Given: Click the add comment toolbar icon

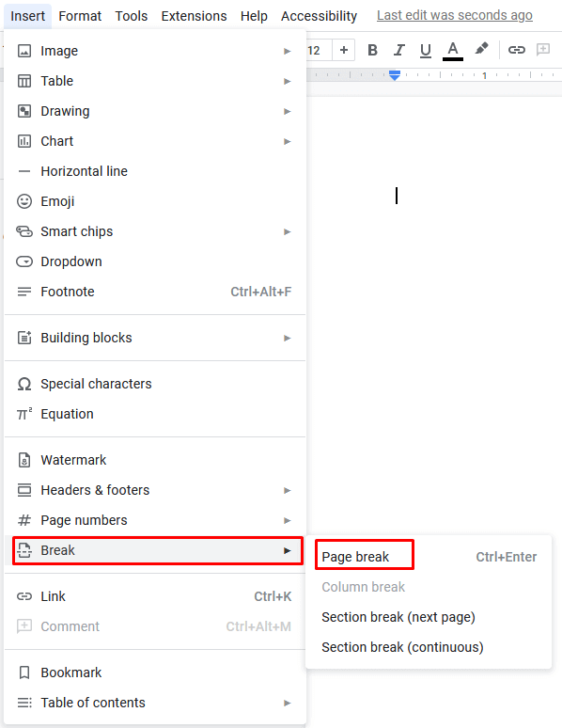Looking at the screenshot, I should (543, 50).
